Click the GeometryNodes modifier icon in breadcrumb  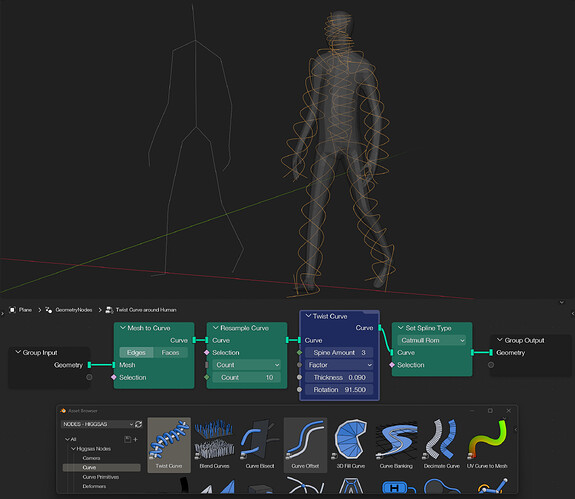[48, 310]
